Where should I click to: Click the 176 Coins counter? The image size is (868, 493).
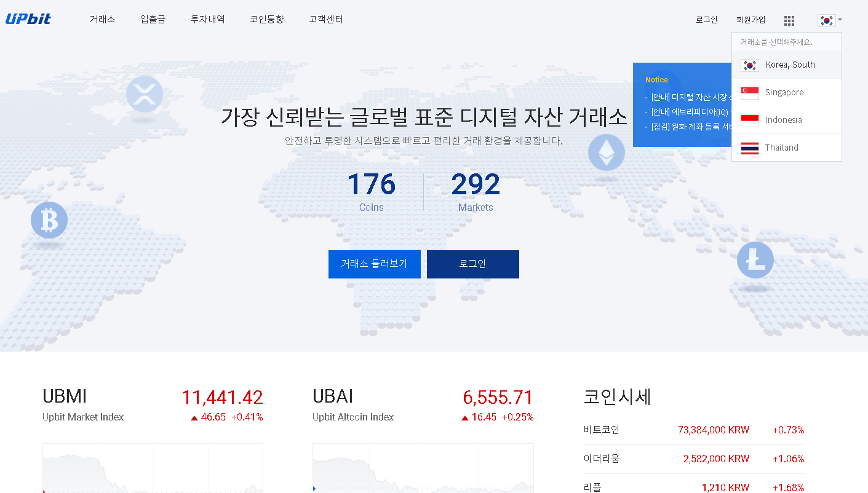coord(372,192)
